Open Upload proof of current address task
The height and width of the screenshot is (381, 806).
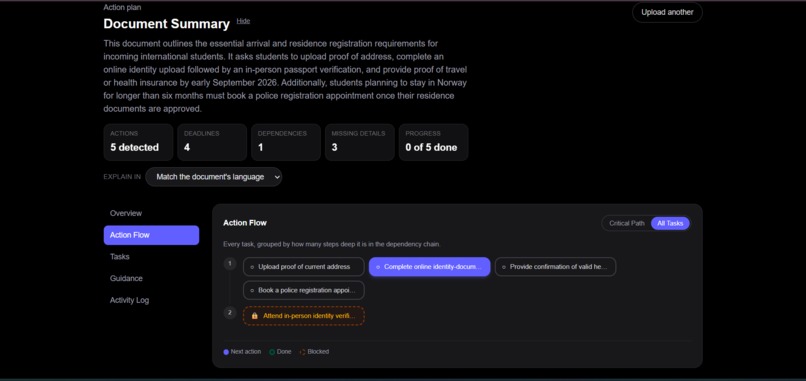click(x=304, y=267)
